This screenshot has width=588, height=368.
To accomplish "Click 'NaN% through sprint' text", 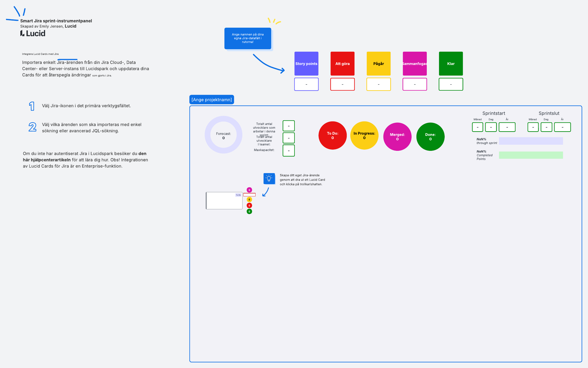I will coord(487,141).
